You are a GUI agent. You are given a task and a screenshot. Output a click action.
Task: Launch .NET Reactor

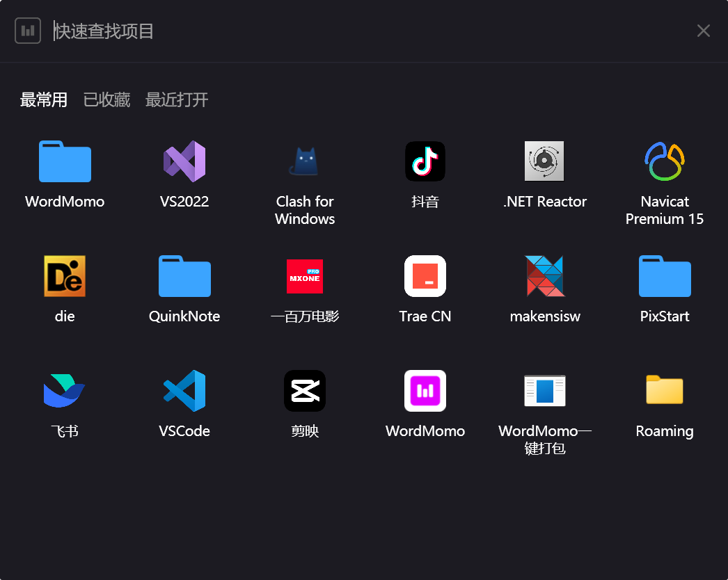pyautogui.click(x=544, y=161)
